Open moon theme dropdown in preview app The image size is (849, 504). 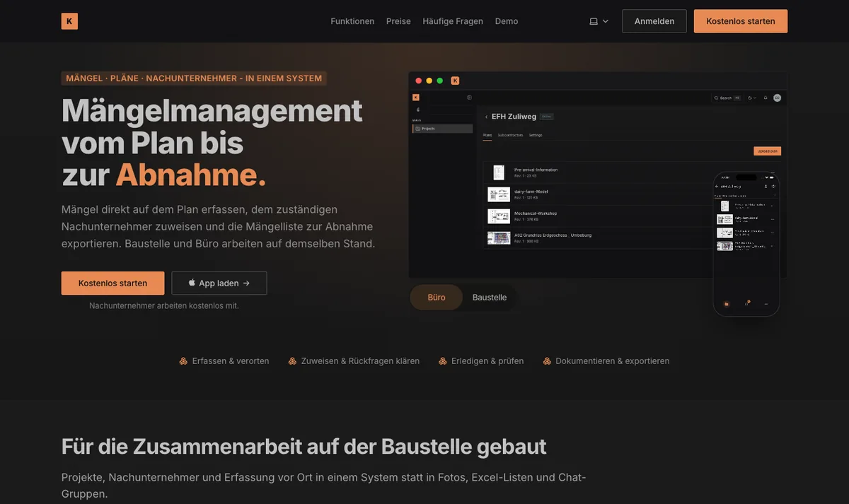pos(751,98)
